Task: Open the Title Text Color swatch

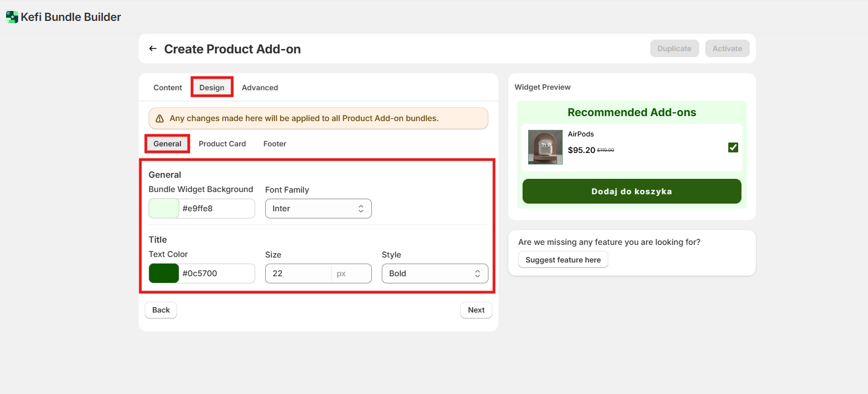Action: [164, 273]
